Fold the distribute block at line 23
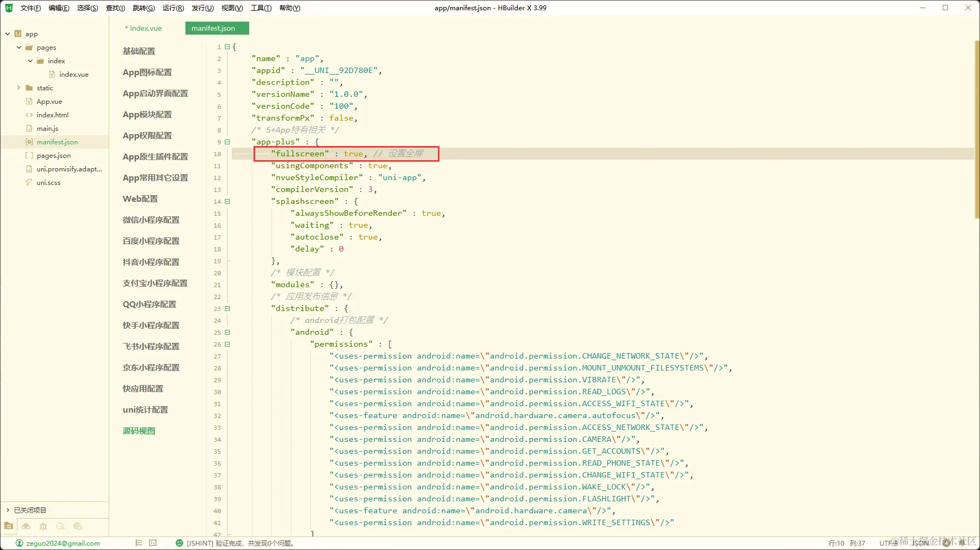 pyautogui.click(x=228, y=309)
